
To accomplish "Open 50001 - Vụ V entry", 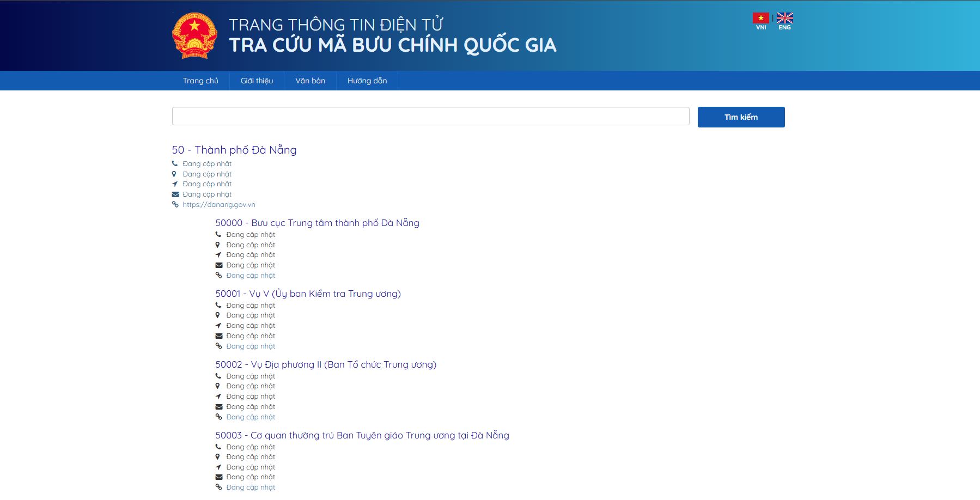I will click(308, 294).
